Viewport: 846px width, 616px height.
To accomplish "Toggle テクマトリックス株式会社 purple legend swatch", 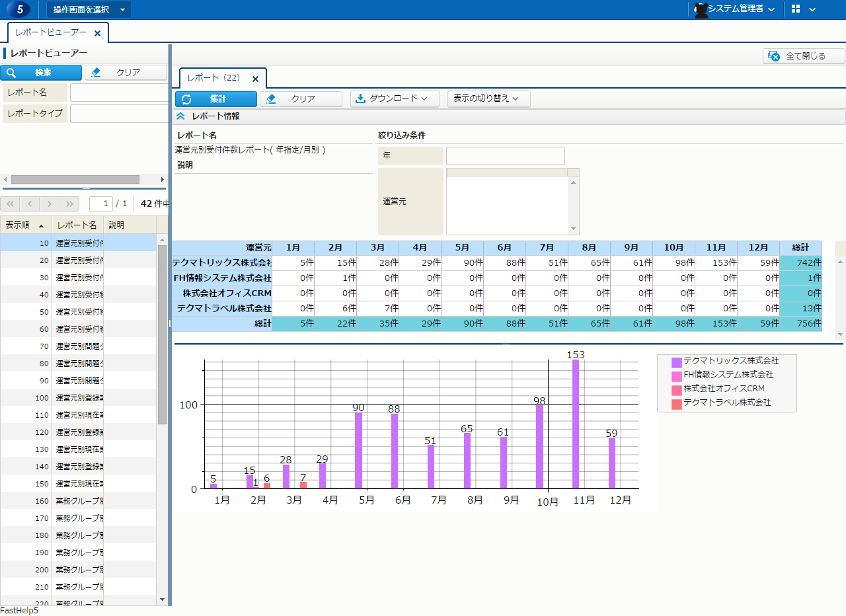I will coord(676,362).
